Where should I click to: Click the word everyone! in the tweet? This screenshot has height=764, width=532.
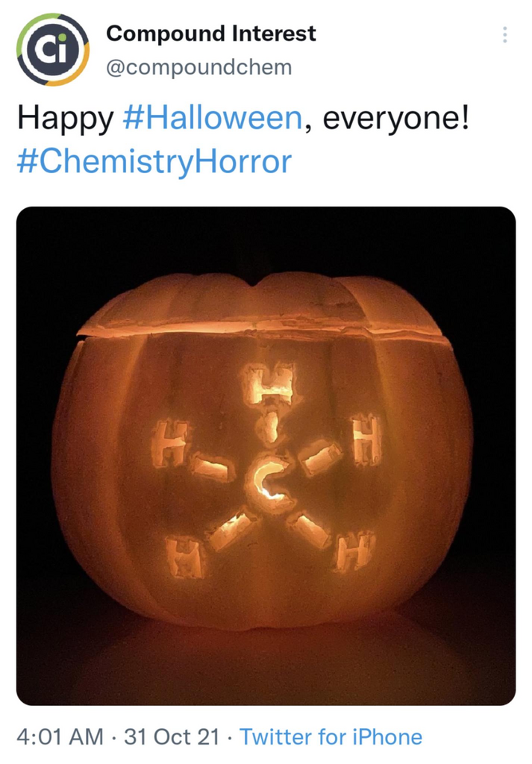pyautogui.click(x=396, y=119)
